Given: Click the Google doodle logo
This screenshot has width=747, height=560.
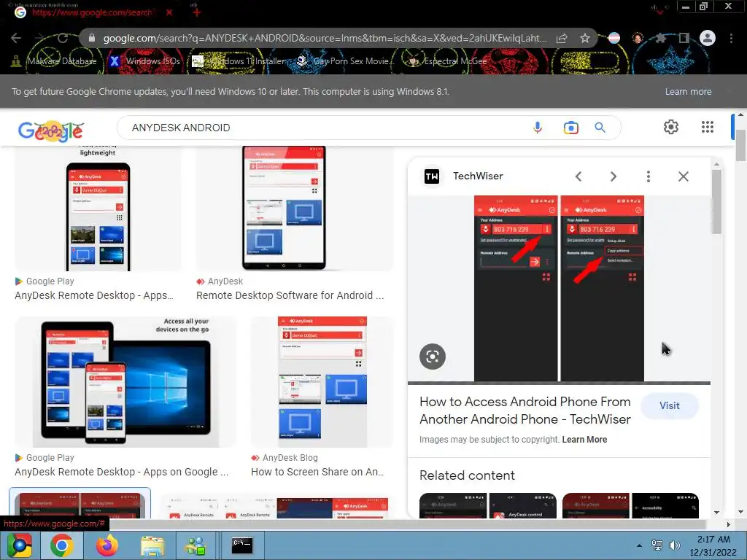Looking at the screenshot, I should (x=51, y=131).
